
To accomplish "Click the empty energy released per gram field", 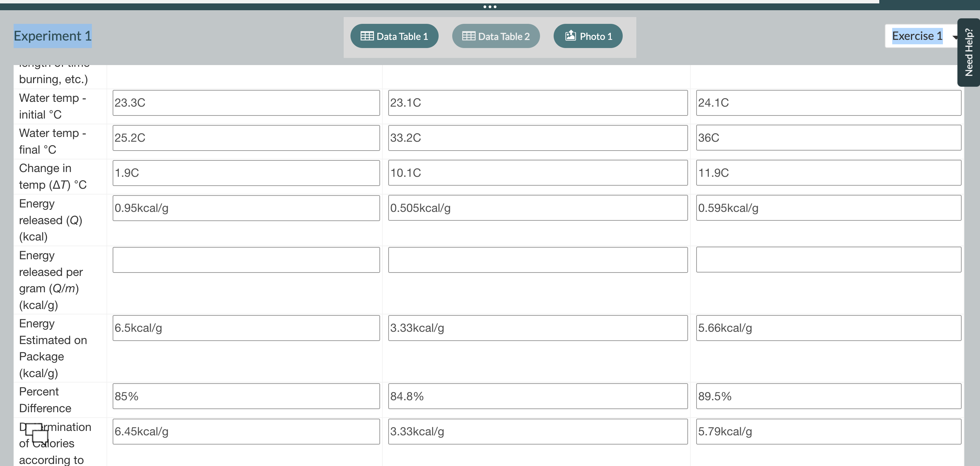I will tap(246, 260).
